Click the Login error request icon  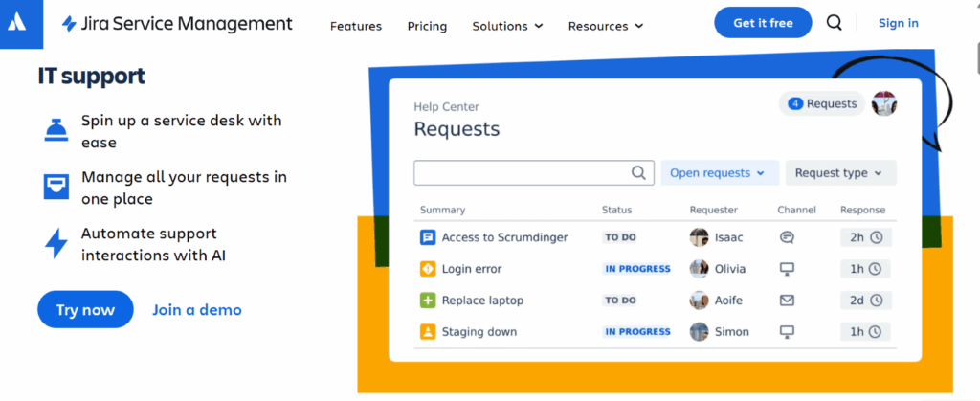tap(428, 269)
